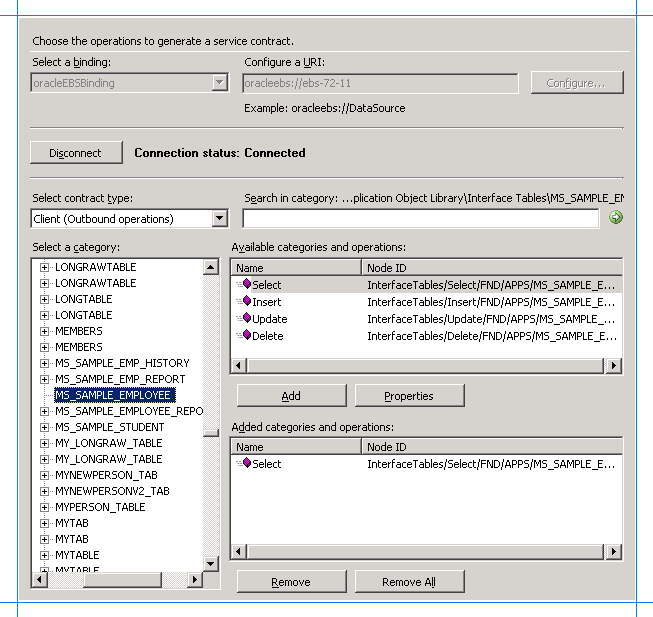Select MYNEWPERSON_TAB tree item
The height and width of the screenshot is (617, 653).
(106, 475)
